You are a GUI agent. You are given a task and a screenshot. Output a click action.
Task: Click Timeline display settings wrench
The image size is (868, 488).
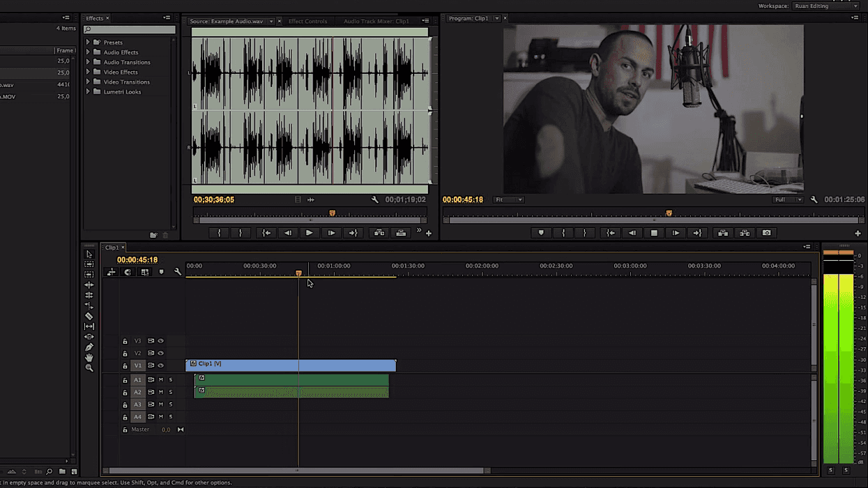tap(178, 272)
